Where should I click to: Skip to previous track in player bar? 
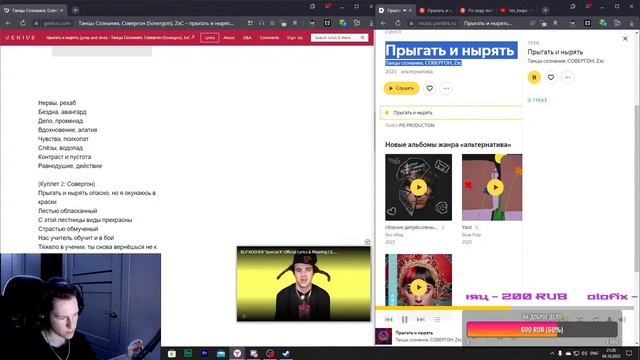tap(389, 320)
